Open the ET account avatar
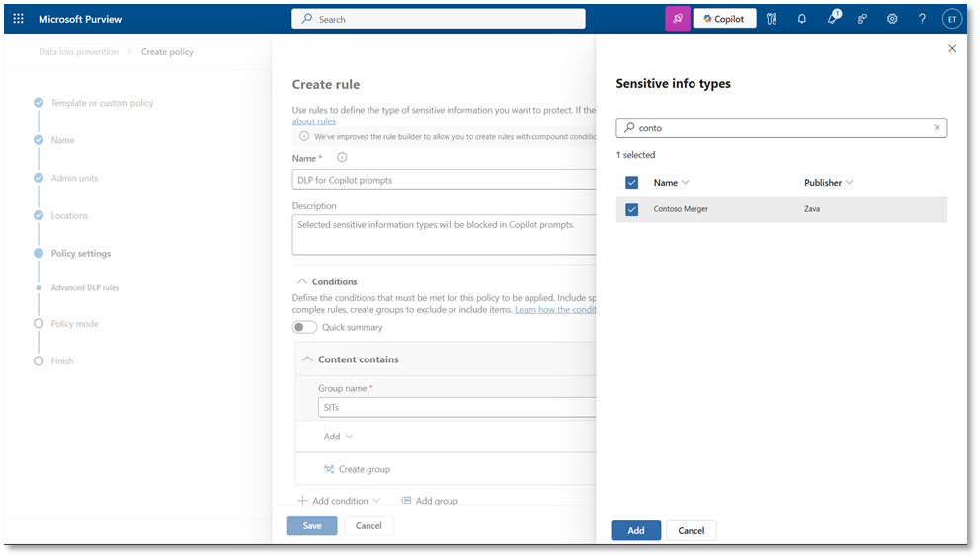The width and height of the screenshot is (980, 558). coord(952,19)
